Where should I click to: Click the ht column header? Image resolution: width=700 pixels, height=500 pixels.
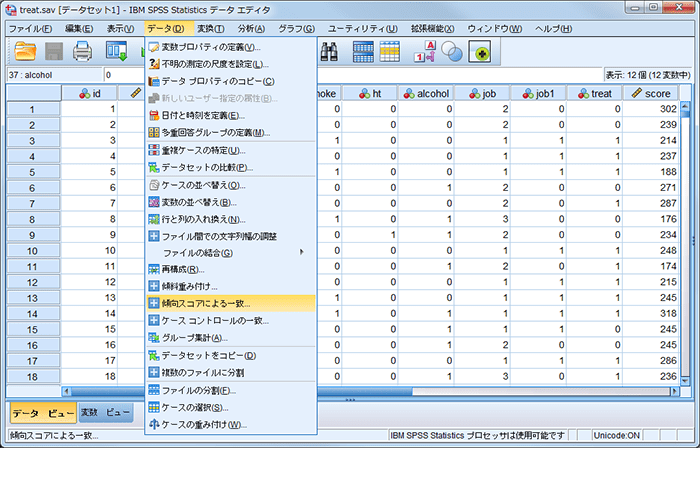pos(370,94)
